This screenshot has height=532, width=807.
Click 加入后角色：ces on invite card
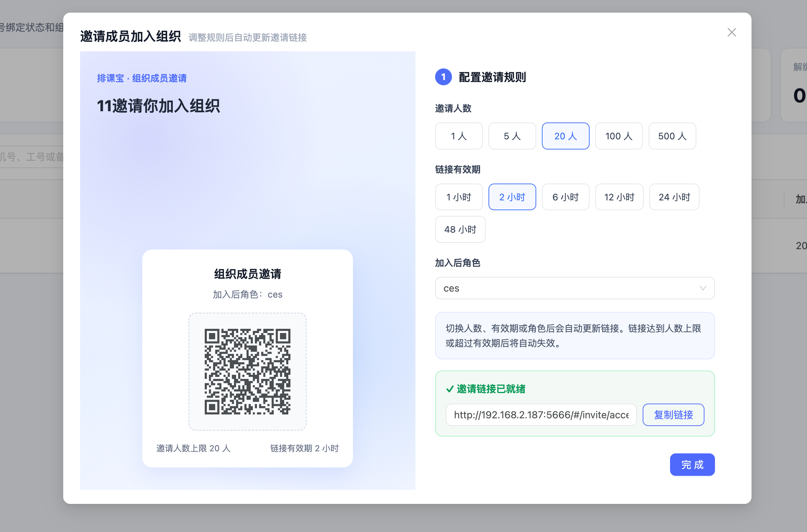coord(248,294)
